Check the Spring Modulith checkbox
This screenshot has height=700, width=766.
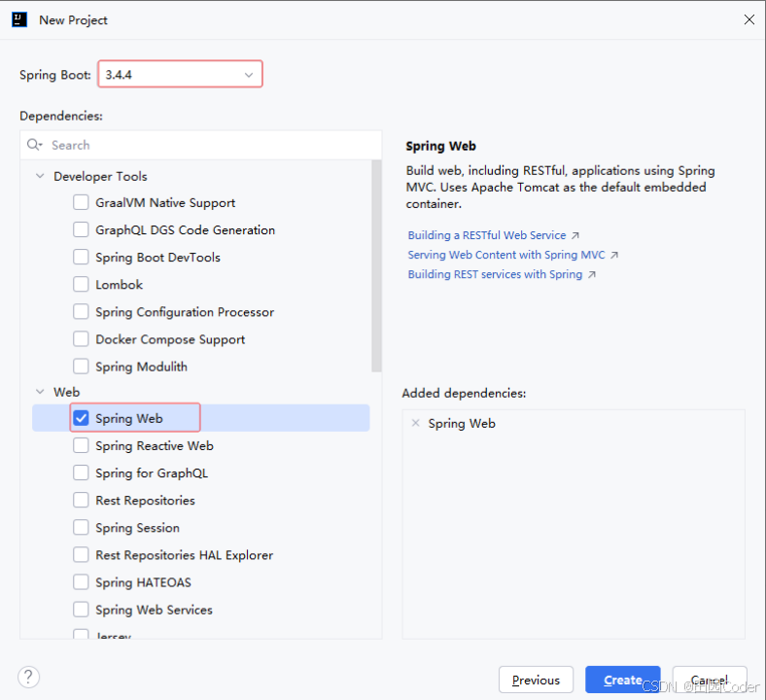[81, 367]
